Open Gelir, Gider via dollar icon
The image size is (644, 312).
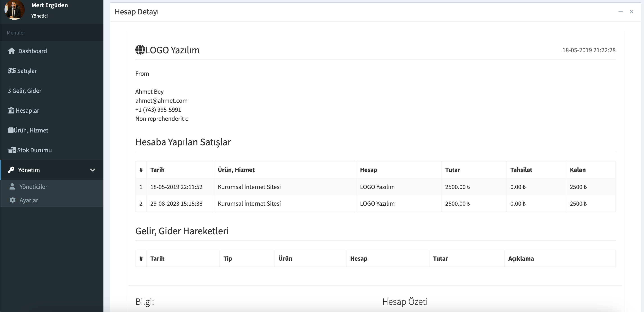coord(9,90)
